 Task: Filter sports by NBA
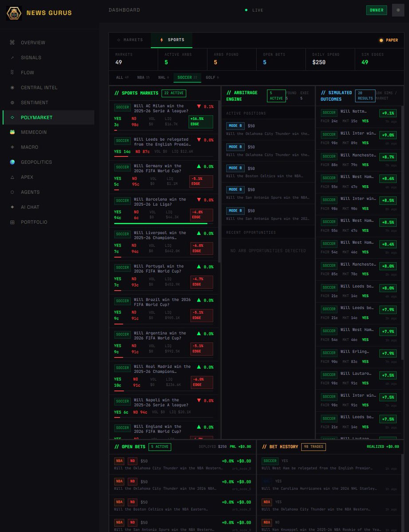(143, 78)
